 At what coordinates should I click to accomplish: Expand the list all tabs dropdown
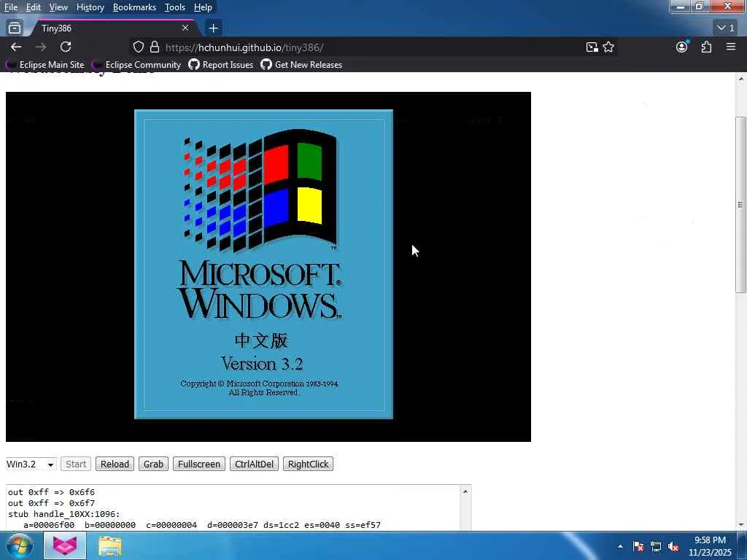click(x=726, y=28)
